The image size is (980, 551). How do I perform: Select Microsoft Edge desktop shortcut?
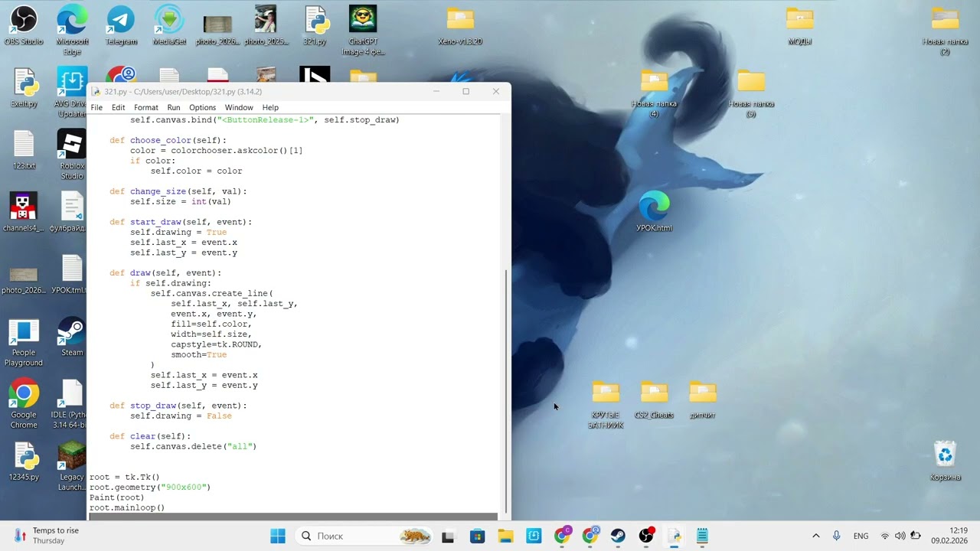pyautogui.click(x=72, y=29)
